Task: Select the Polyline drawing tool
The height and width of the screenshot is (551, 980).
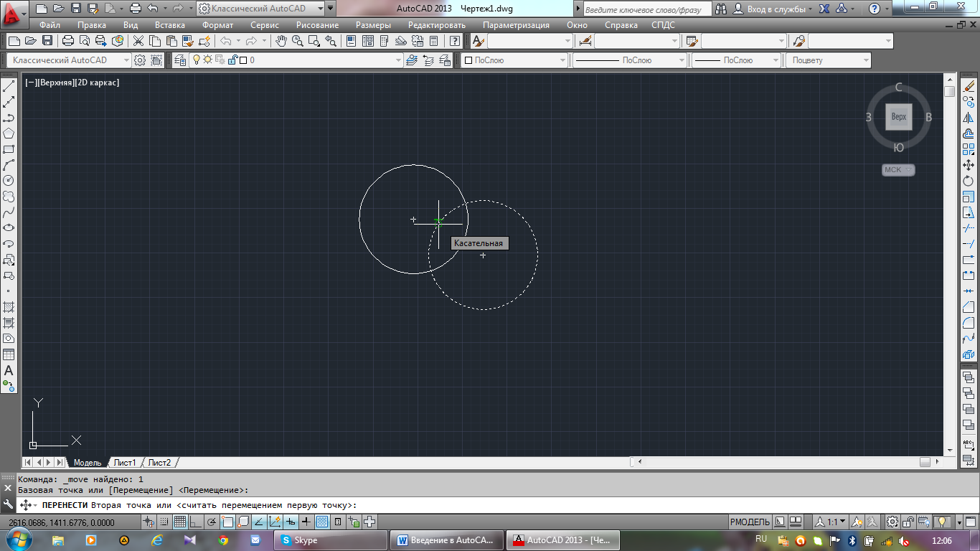Action: (9, 118)
